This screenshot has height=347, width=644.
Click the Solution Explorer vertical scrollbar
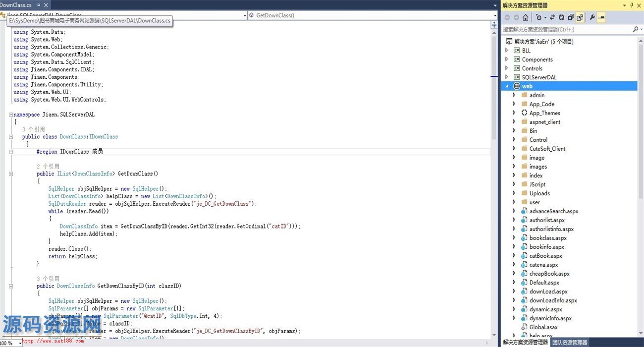(x=641, y=186)
